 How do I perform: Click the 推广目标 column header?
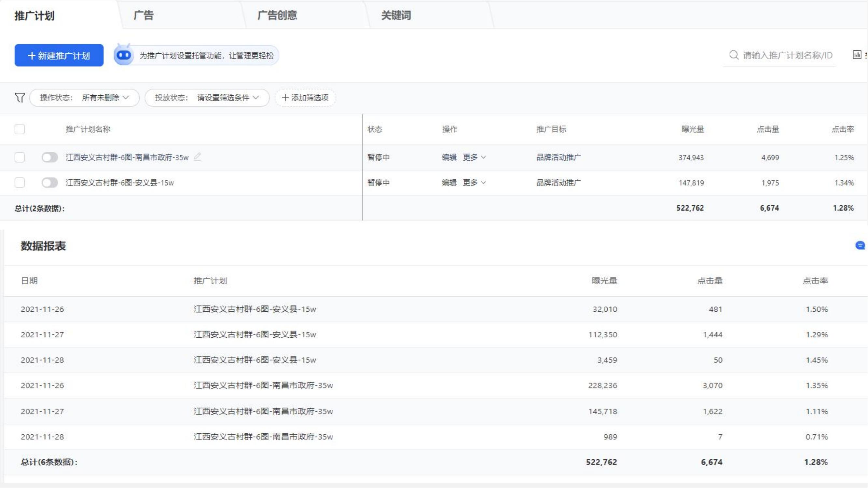551,129
